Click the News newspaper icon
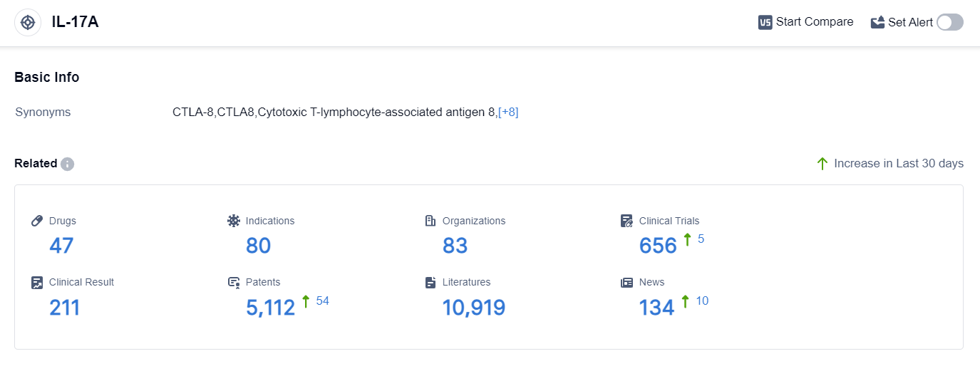This screenshot has width=980, height=366. coord(626,282)
